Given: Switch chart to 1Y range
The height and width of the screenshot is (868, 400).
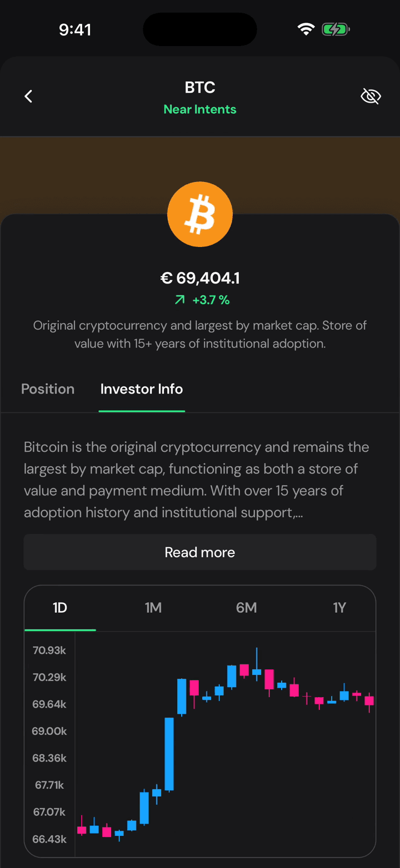Looking at the screenshot, I should (339, 608).
